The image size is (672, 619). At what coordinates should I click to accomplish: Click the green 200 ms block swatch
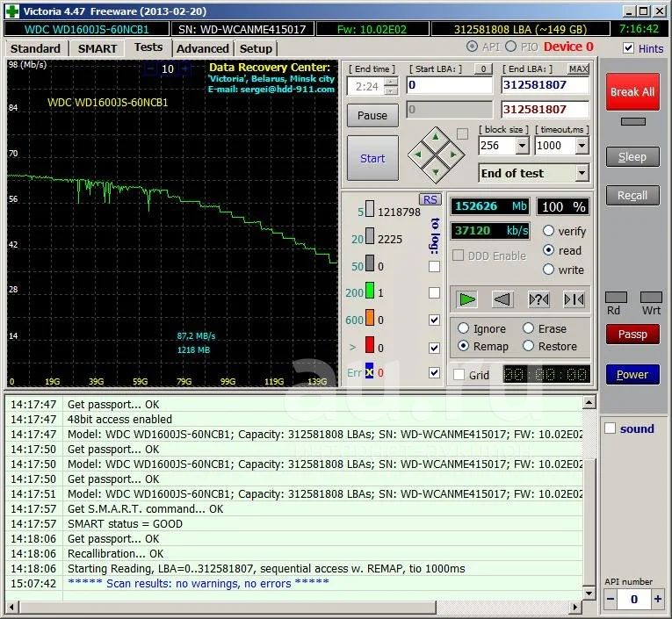click(370, 290)
